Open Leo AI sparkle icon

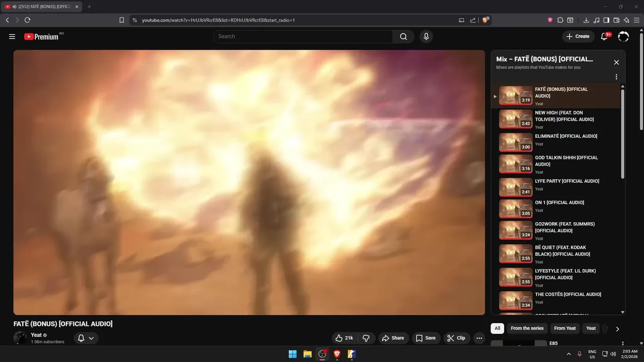pyautogui.click(x=626, y=20)
